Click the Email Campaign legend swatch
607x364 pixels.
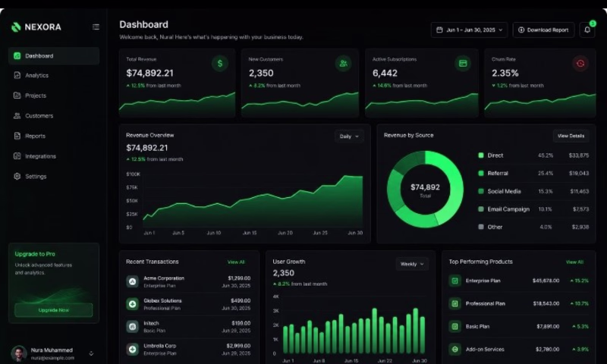[x=481, y=209]
